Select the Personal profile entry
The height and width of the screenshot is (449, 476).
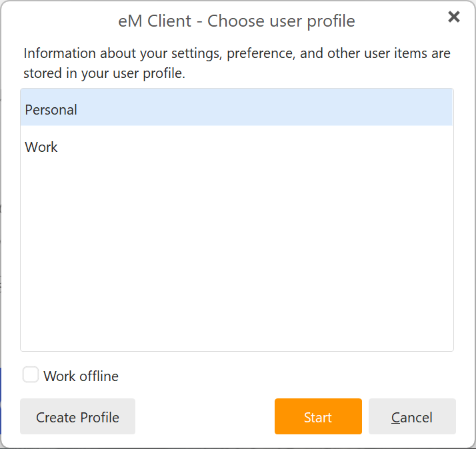(237, 108)
